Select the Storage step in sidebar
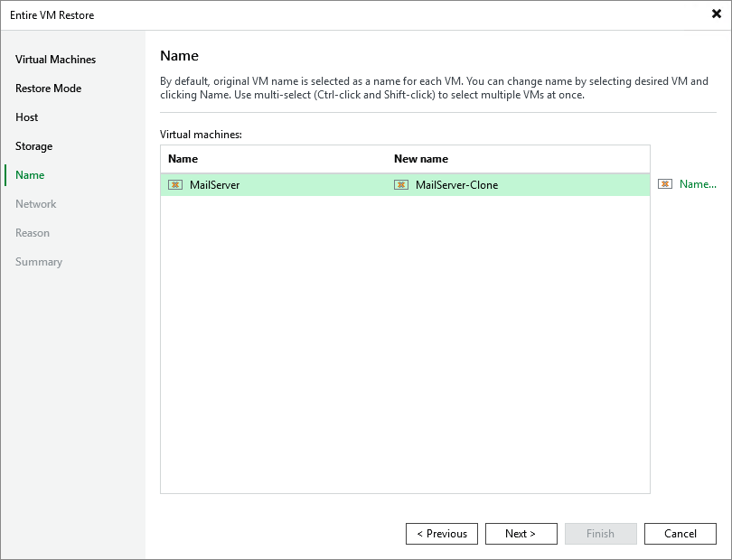Image resolution: width=732 pixels, height=560 pixels. tap(33, 145)
